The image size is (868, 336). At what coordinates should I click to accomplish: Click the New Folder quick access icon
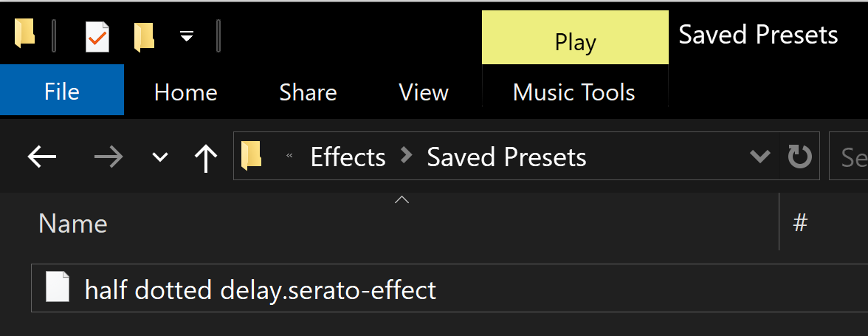click(144, 37)
